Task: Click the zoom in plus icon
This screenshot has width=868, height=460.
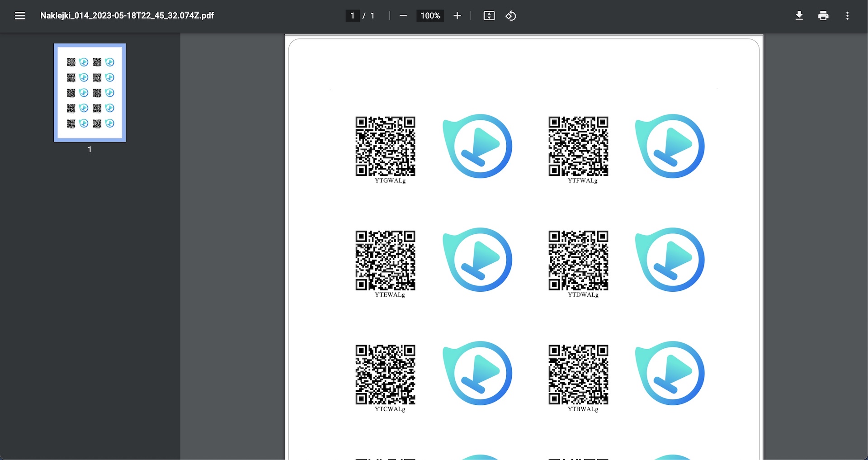Action: click(x=457, y=16)
